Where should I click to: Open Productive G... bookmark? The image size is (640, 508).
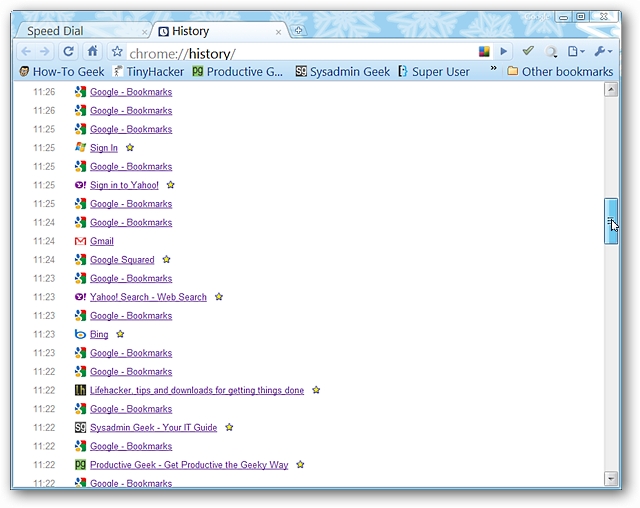click(238, 72)
